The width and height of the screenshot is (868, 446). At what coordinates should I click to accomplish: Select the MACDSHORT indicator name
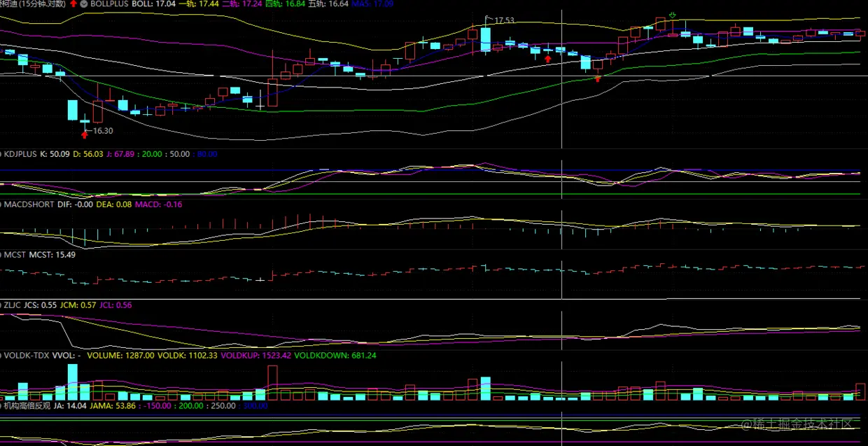[x=27, y=204]
